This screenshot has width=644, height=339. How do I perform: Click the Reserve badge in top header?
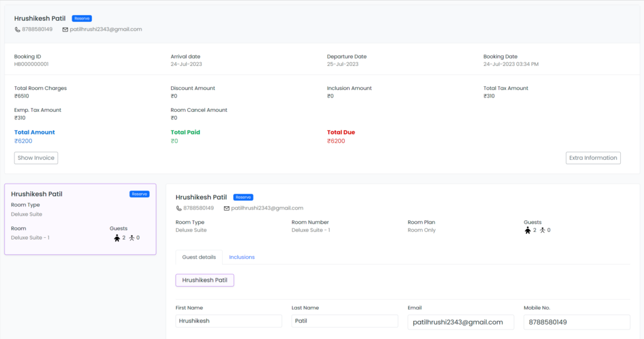(x=82, y=19)
